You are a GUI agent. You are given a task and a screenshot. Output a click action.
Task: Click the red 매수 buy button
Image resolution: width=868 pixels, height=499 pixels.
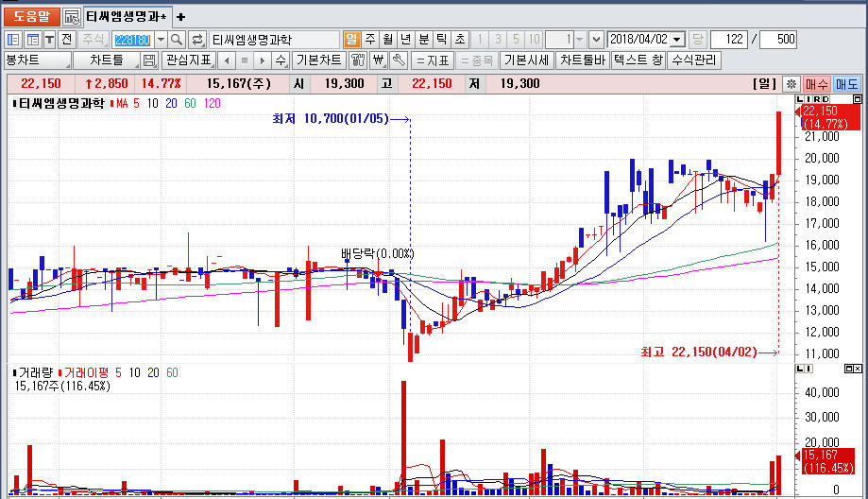[816, 83]
